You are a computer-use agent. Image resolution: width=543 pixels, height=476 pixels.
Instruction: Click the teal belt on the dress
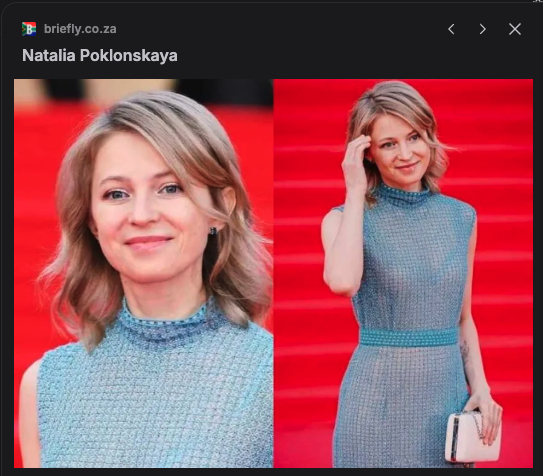point(409,338)
